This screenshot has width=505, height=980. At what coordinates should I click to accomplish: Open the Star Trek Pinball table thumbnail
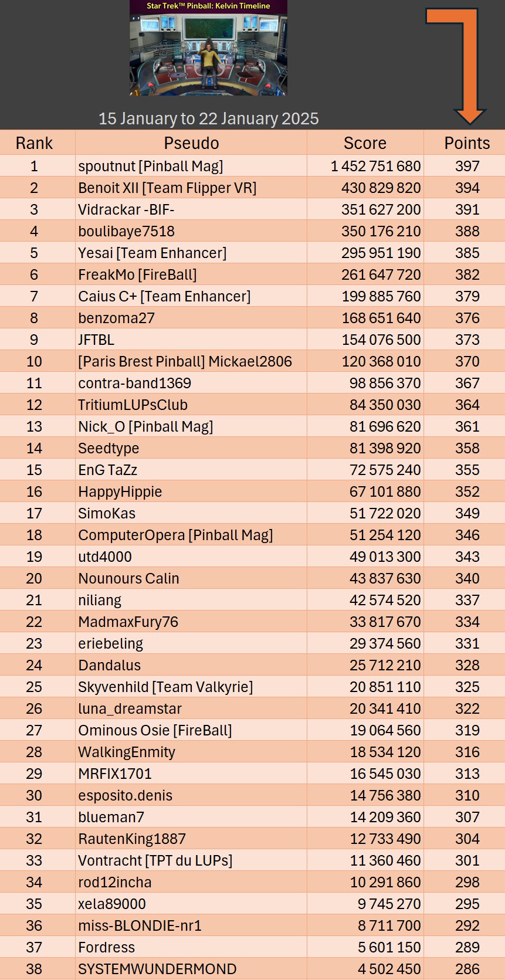click(x=208, y=48)
